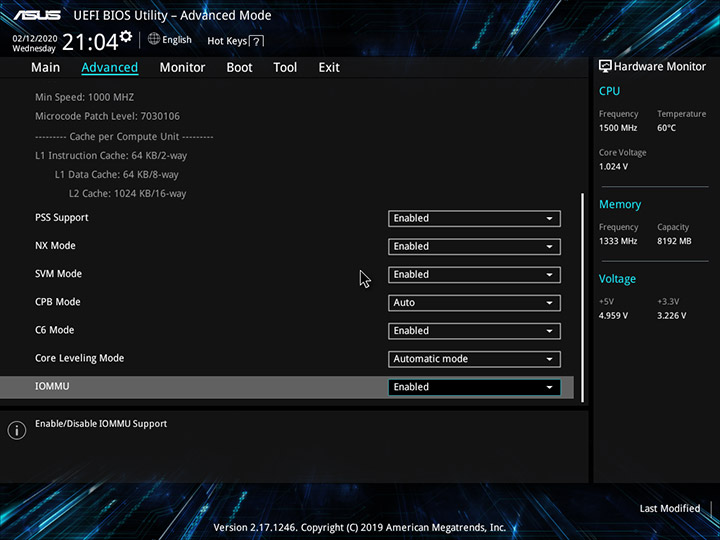Click +3.3V reading 3.226 V
The height and width of the screenshot is (540, 720).
pos(672,315)
